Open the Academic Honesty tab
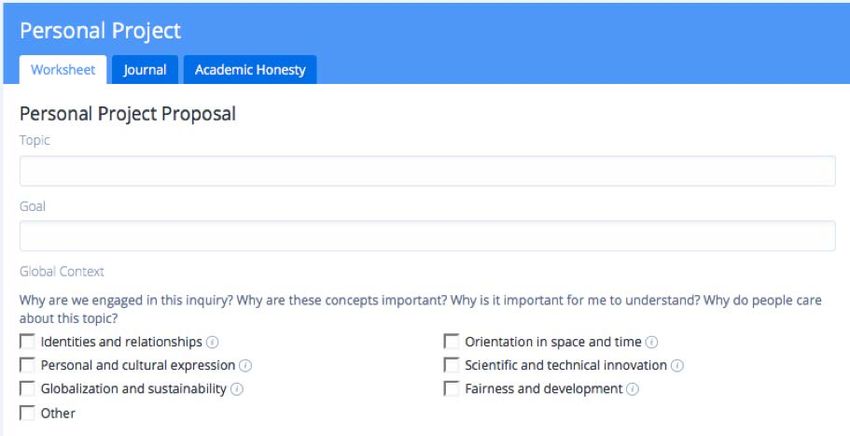The width and height of the screenshot is (850, 436). (x=250, y=70)
